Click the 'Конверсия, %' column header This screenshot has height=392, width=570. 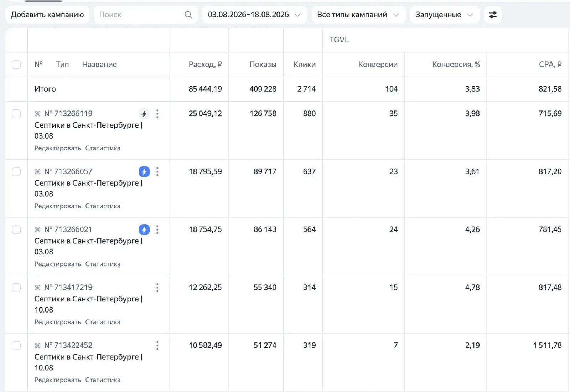(456, 65)
